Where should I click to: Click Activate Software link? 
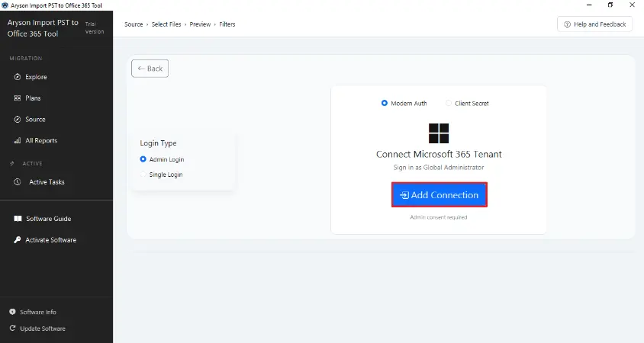pos(50,239)
